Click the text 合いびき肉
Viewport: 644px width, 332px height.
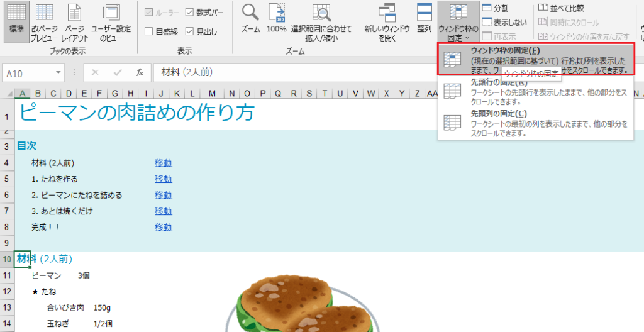tap(65, 307)
